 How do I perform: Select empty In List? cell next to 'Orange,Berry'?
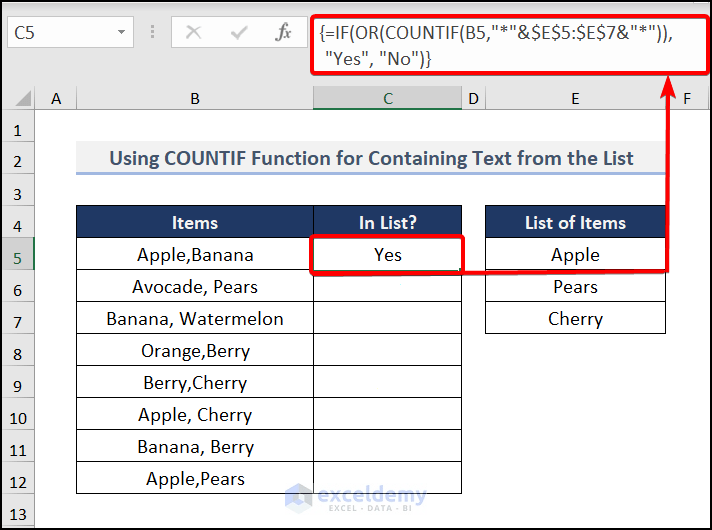387,350
